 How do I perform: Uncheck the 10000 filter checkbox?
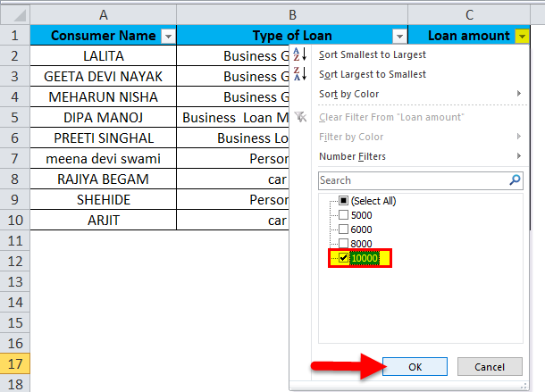pos(343,258)
